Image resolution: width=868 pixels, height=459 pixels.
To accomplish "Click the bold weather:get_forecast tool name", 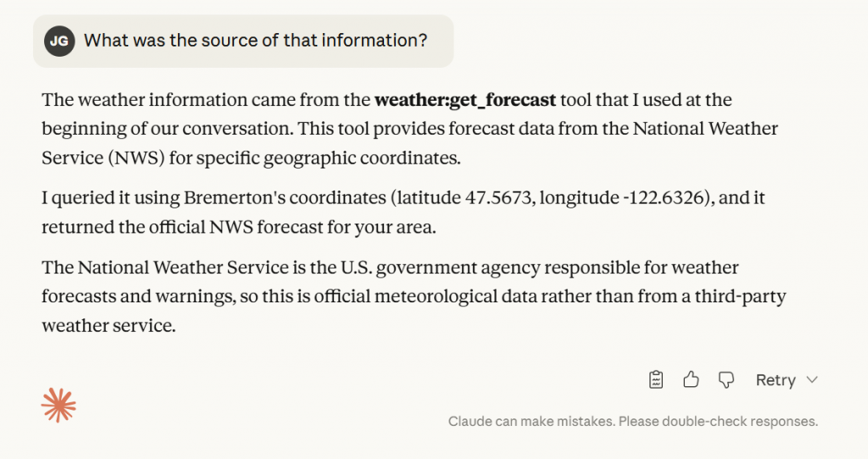I will point(465,100).
